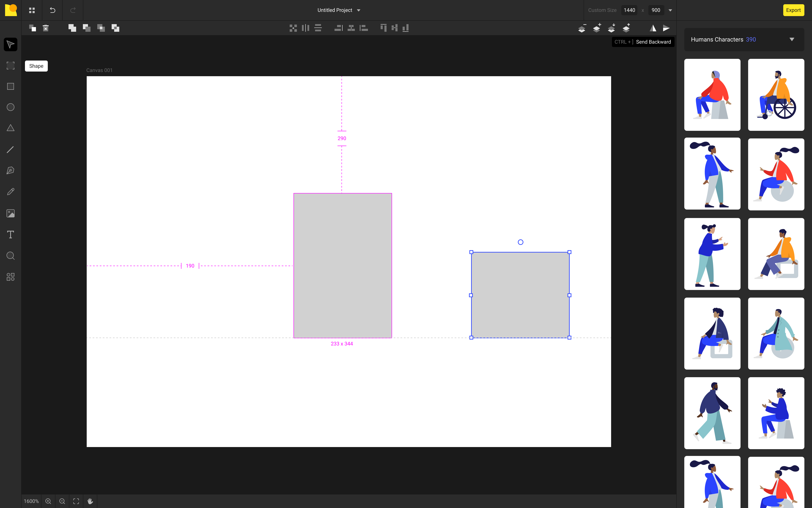Image resolution: width=812 pixels, height=508 pixels.
Task: Align objects to the left edge
Action: [364, 28]
